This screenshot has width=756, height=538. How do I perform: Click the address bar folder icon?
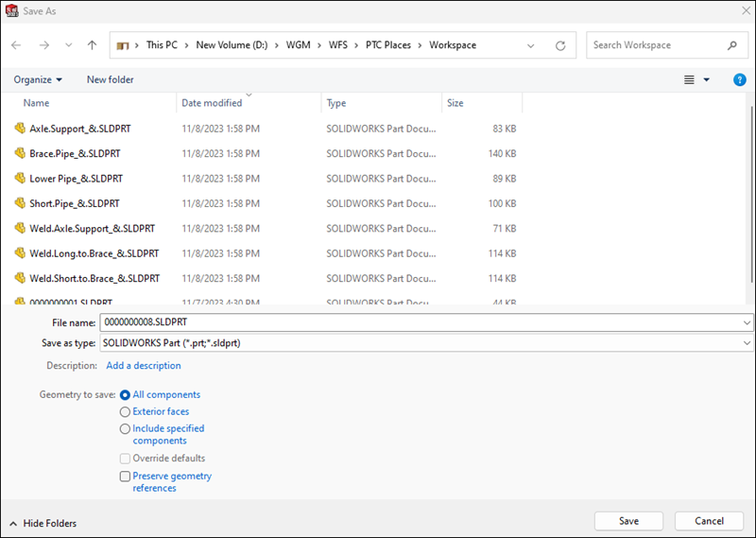[123, 45]
